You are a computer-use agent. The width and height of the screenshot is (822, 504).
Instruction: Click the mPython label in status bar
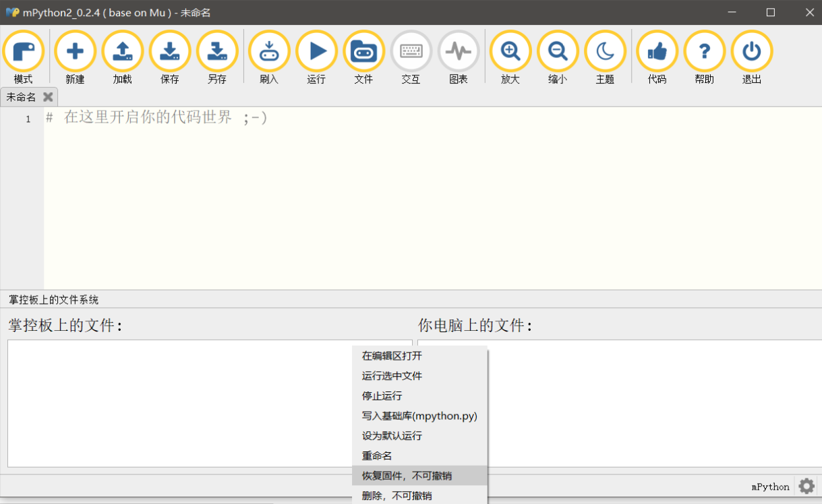pos(771,486)
